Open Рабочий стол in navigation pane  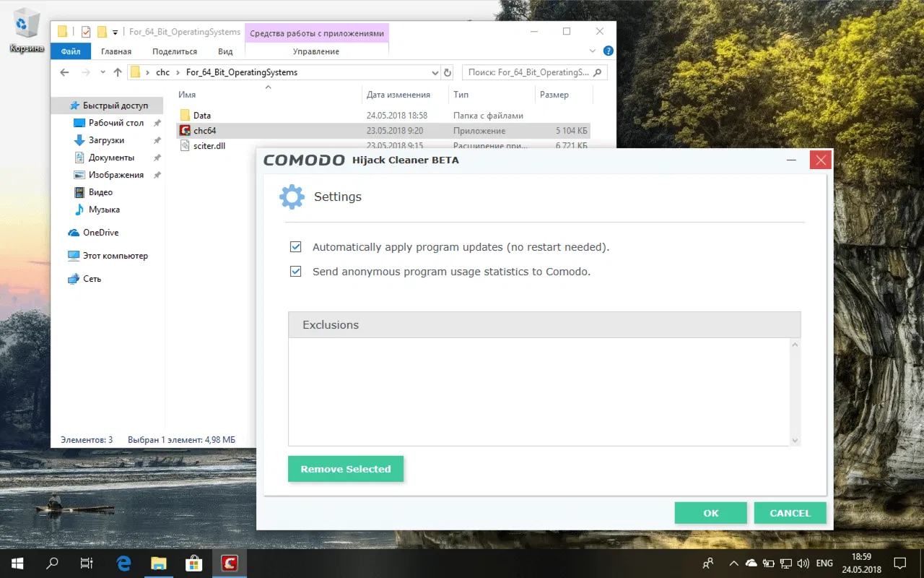tap(116, 123)
